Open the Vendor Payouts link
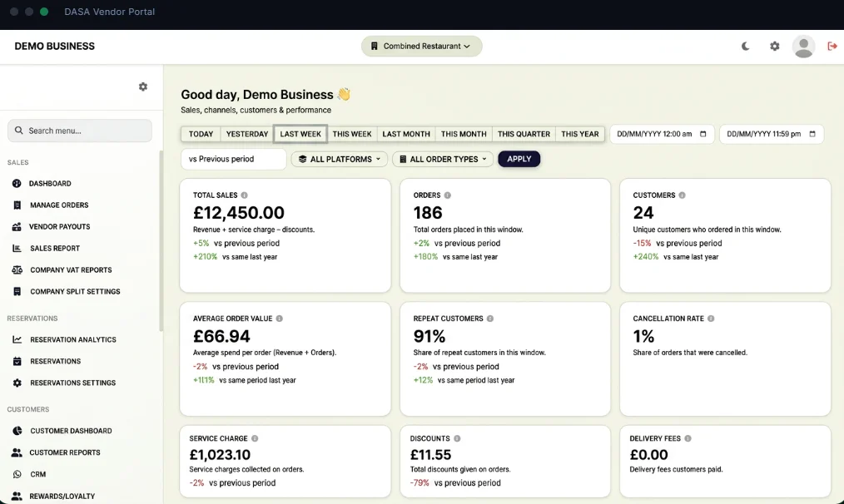This screenshot has width=844, height=504. (x=60, y=226)
